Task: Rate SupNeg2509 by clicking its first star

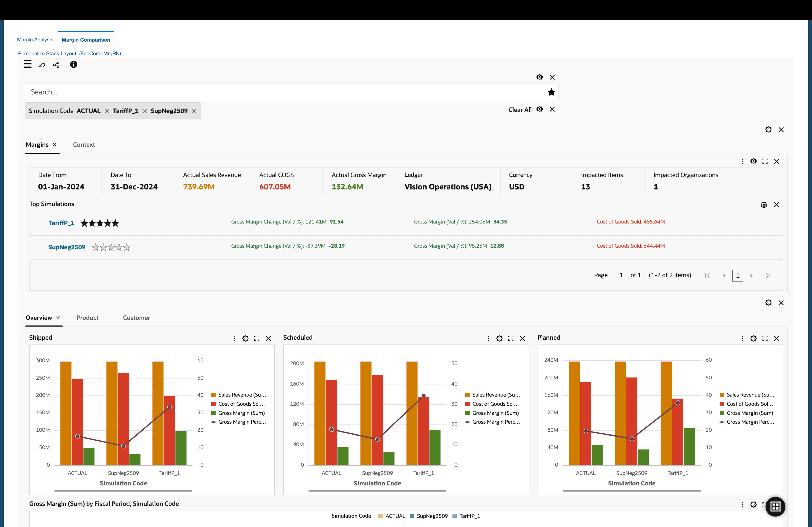Action: 95,247
